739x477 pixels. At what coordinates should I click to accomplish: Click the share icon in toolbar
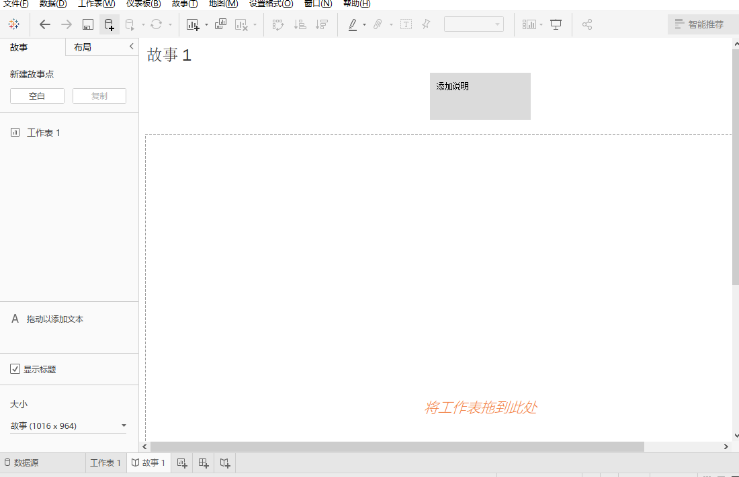click(587, 24)
